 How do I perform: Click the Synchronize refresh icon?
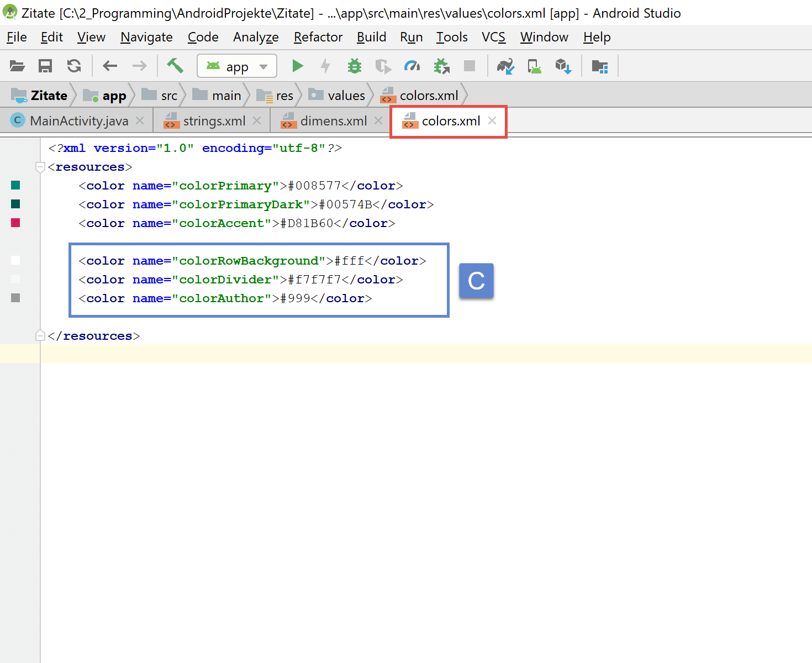[x=74, y=66]
